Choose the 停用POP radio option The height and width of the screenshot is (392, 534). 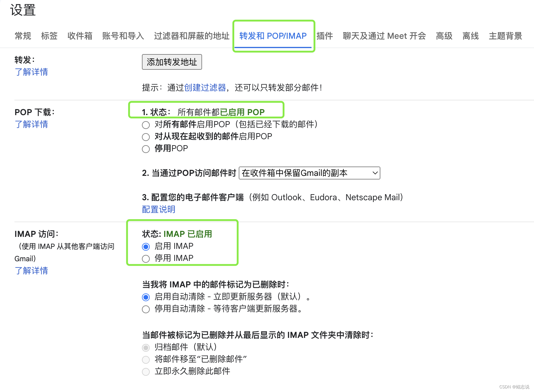pyautogui.click(x=146, y=149)
